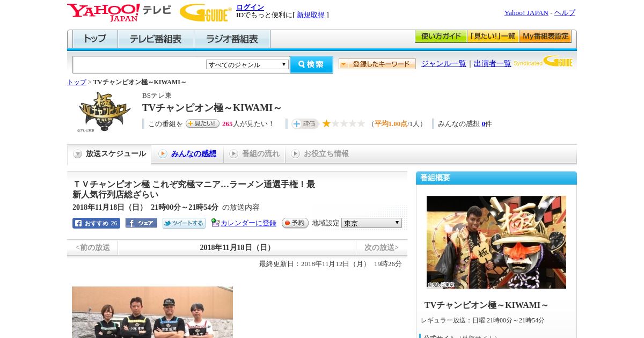644x338 pixels.
Task: Open the 東京 region dropdown
Action: [371, 223]
